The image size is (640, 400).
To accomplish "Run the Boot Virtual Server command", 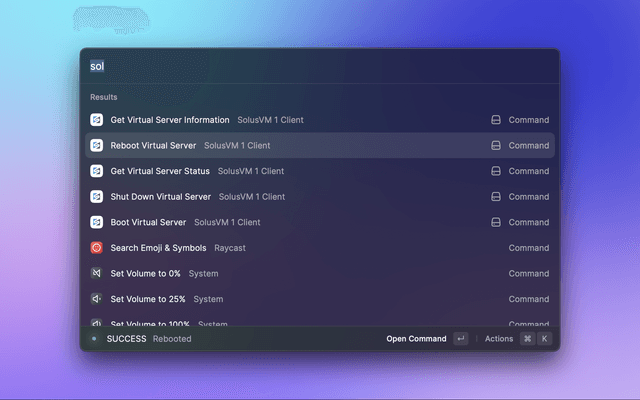I will click(x=148, y=222).
